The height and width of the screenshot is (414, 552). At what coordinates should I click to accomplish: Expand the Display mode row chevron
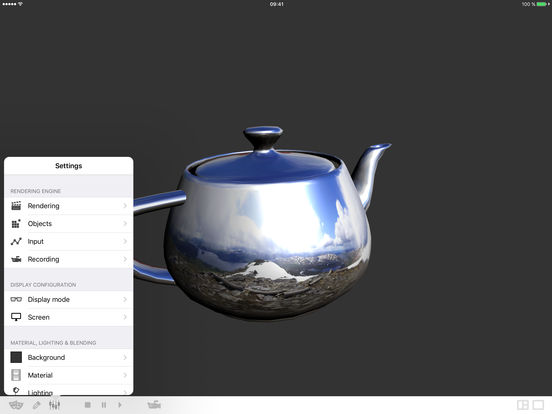pos(125,300)
